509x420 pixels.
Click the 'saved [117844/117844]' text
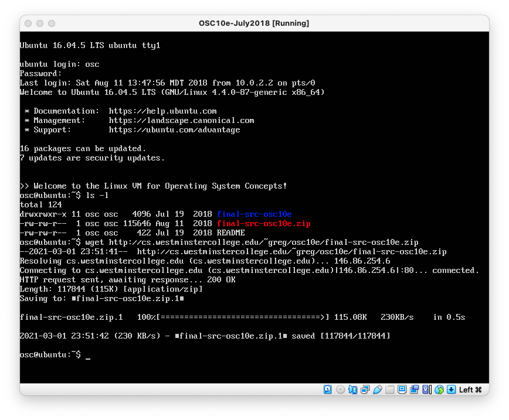341,336
